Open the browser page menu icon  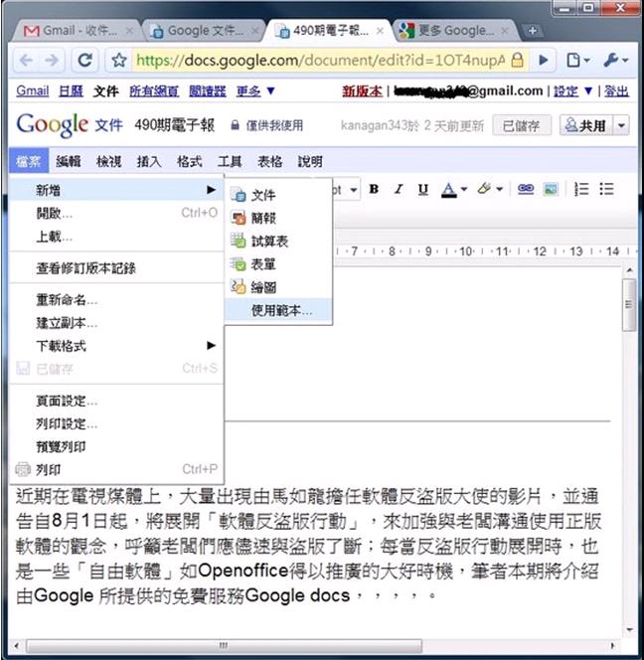(577, 61)
